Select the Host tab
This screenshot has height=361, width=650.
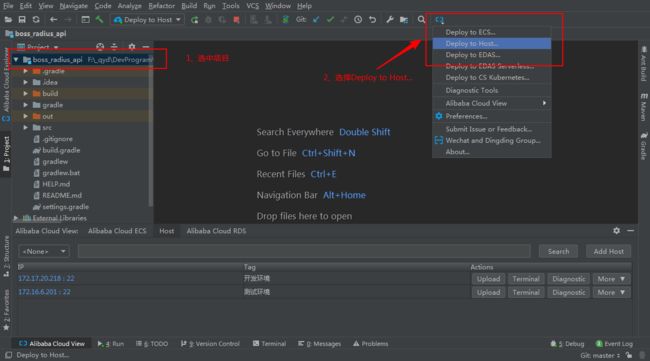click(x=167, y=231)
